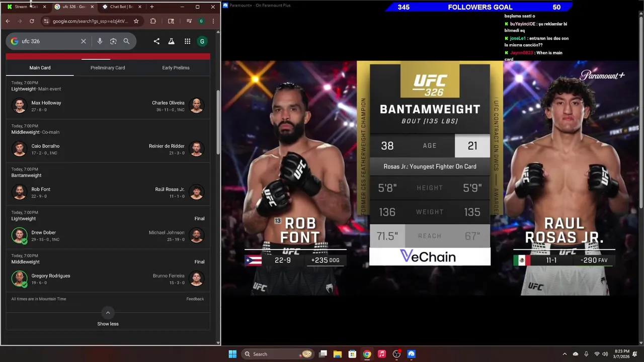Switch to the Stream Kick browser tab

tap(26, 7)
